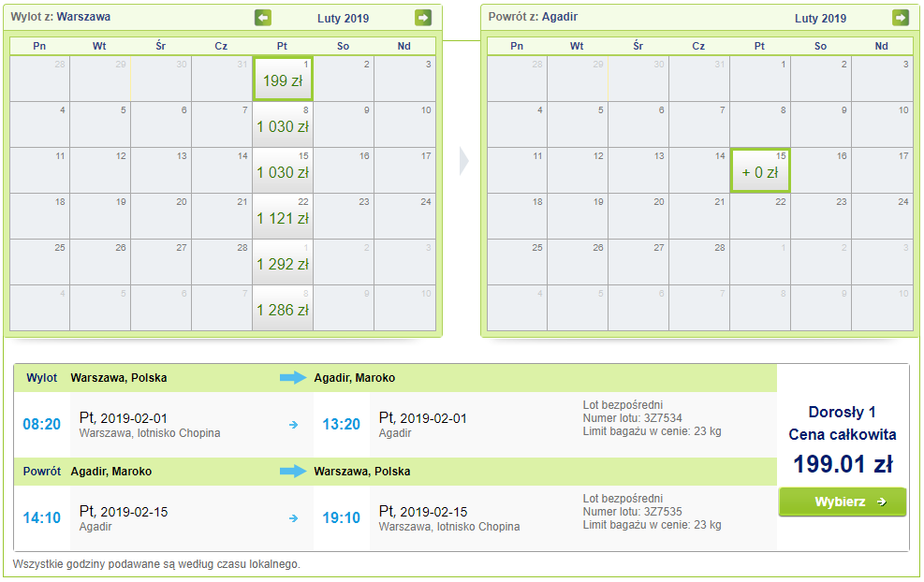Choose March 1 departure for 1 292 zł
Screen dimensions: 924x582
pos(283,262)
